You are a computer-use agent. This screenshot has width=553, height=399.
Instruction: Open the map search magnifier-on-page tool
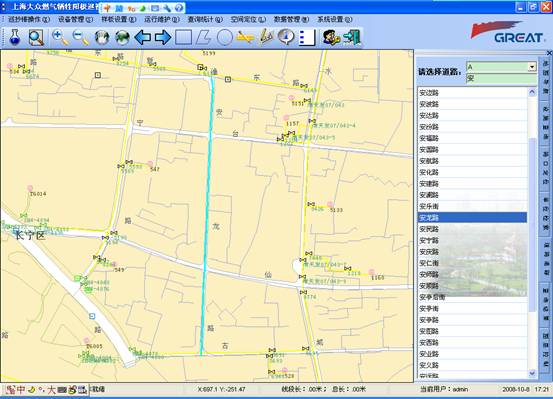tap(36, 37)
